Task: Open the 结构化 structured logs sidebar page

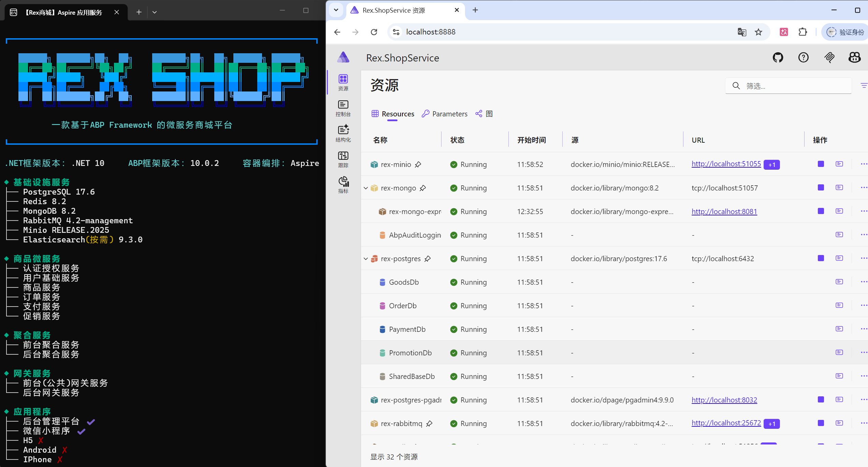Action: pos(343,134)
